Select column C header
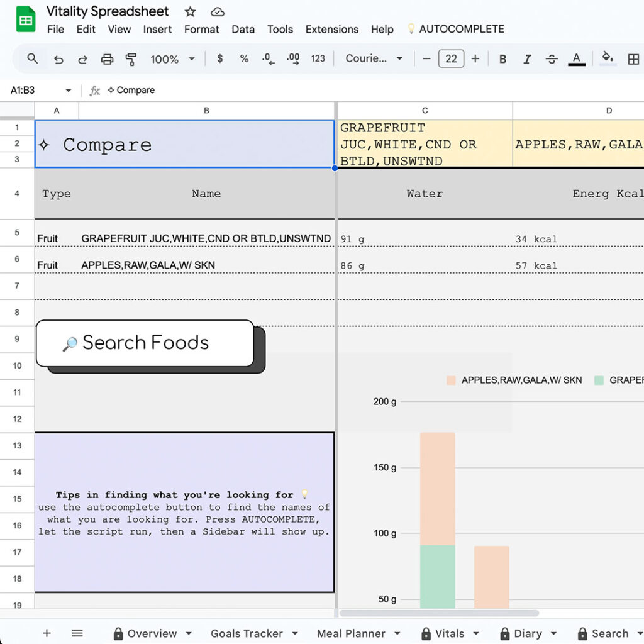This screenshot has width=644, height=644. coord(425,111)
